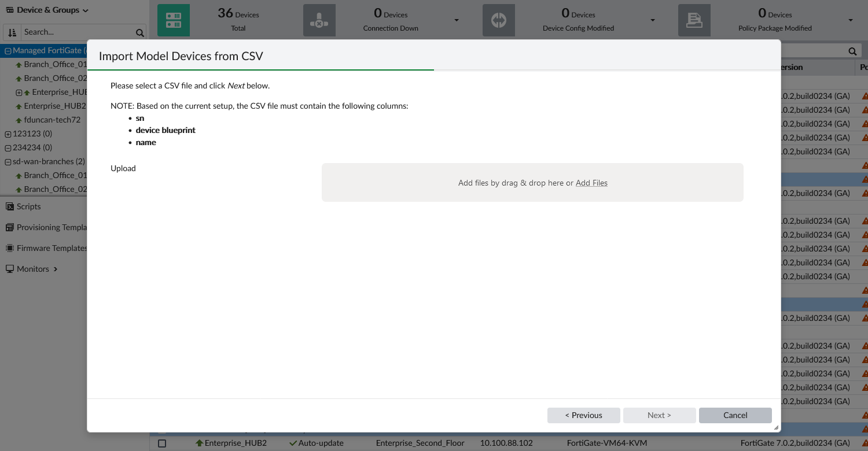The image size is (868, 451).
Task: Select Branch_Office_01 under Managed FortiGate
Action: coord(56,64)
